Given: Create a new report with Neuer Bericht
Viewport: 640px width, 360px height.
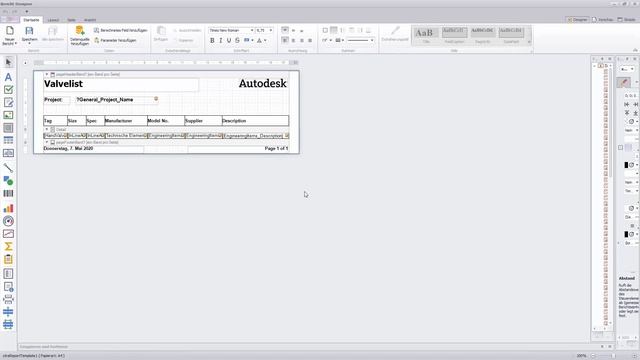Looking at the screenshot, I should coord(9,36).
